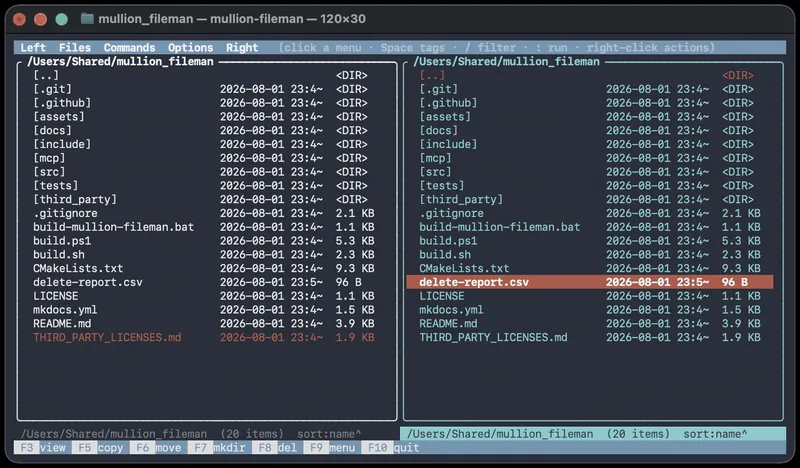Open the Right panel menu
Screen dimensions: 800x468
point(242,47)
